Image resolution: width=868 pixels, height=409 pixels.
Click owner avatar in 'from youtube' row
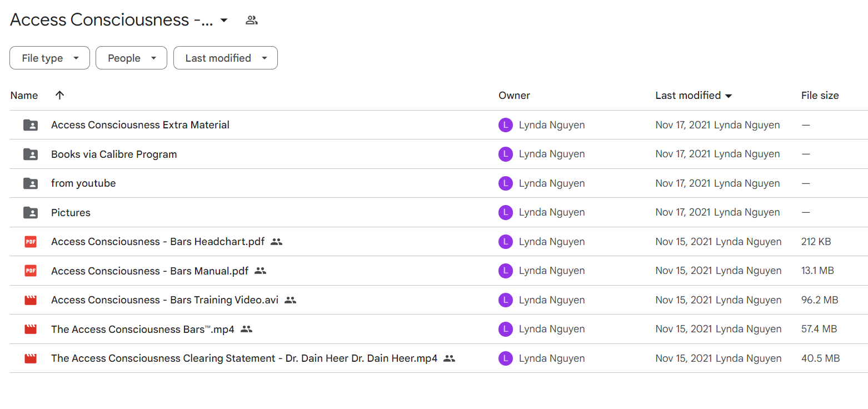click(505, 183)
